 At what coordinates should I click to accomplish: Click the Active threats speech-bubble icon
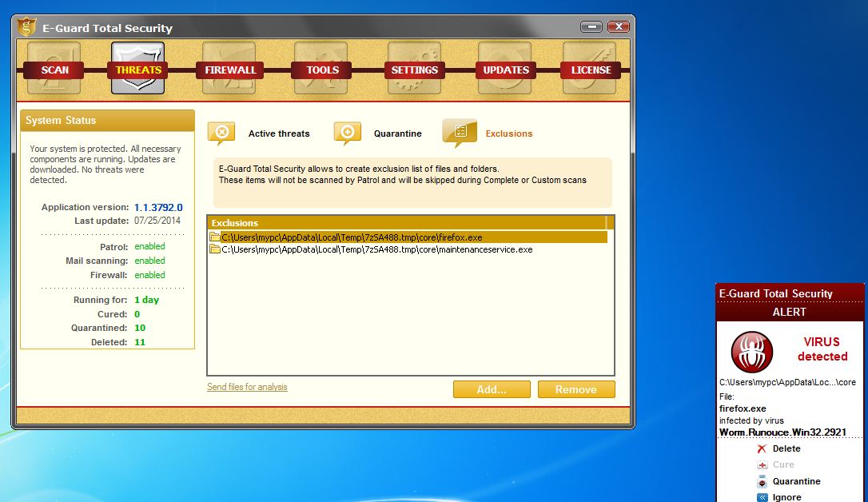[221, 133]
